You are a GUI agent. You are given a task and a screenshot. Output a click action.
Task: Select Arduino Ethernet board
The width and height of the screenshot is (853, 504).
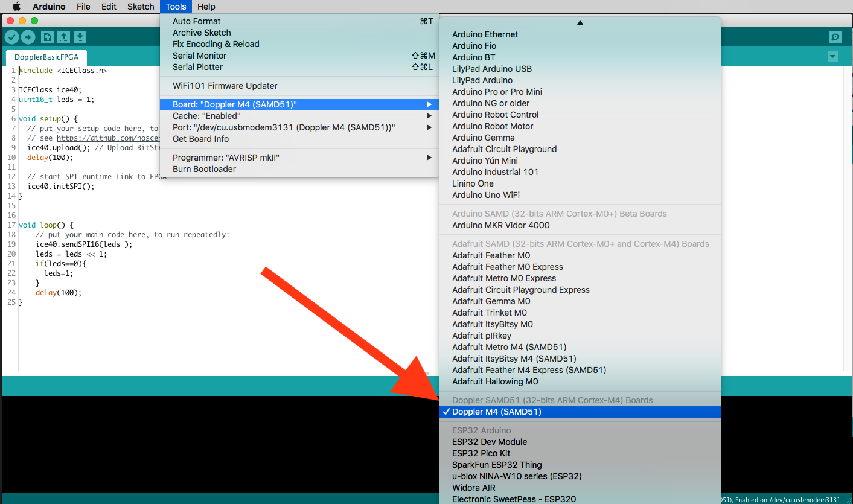tap(580, 34)
